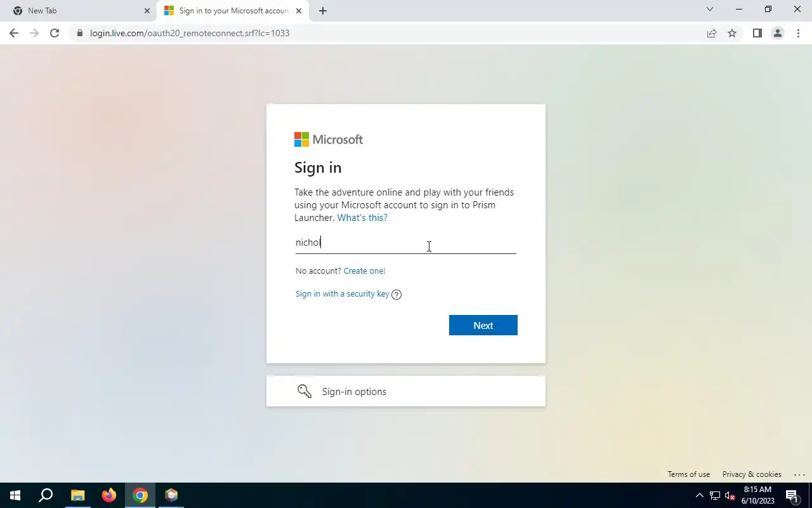812x508 pixels.
Task: Open the notification center icon
Action: [792, 495]
